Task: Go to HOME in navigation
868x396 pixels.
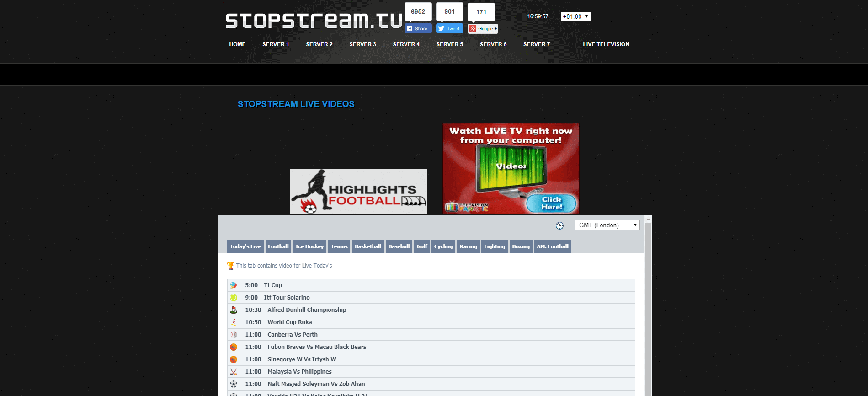Action: click(237, 44)
